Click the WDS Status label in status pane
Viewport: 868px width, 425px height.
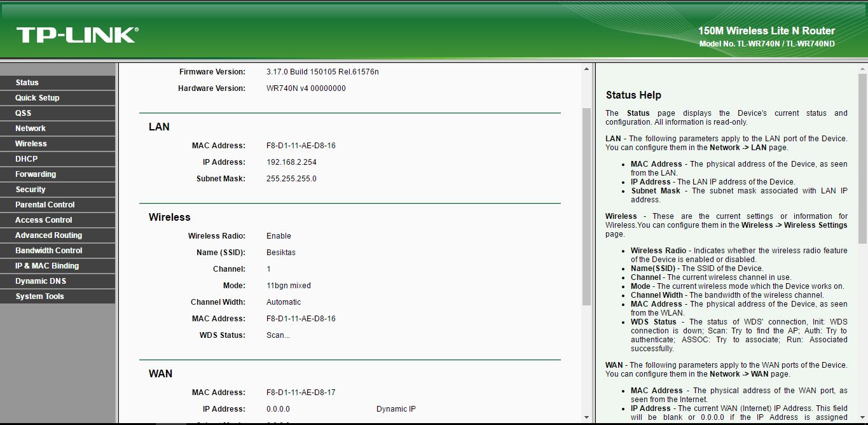click(x=222, y=335)
